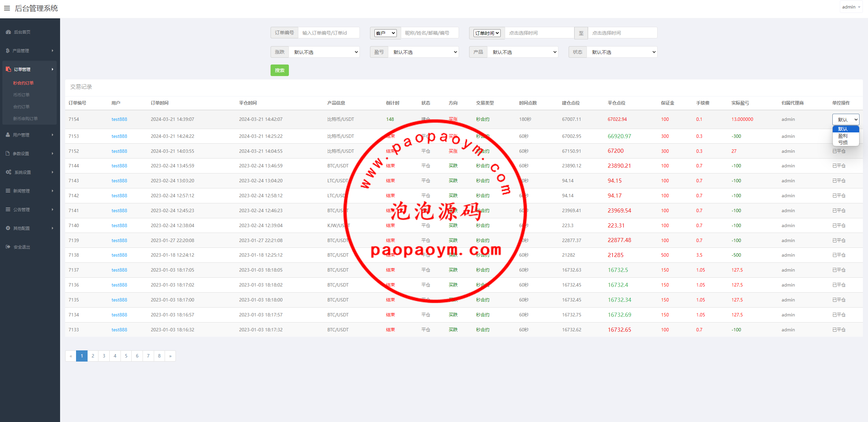Click the 已平仓 status for order 7138
Image resolution: width=868 pixels, height=422 pixels.
(839, 255)
